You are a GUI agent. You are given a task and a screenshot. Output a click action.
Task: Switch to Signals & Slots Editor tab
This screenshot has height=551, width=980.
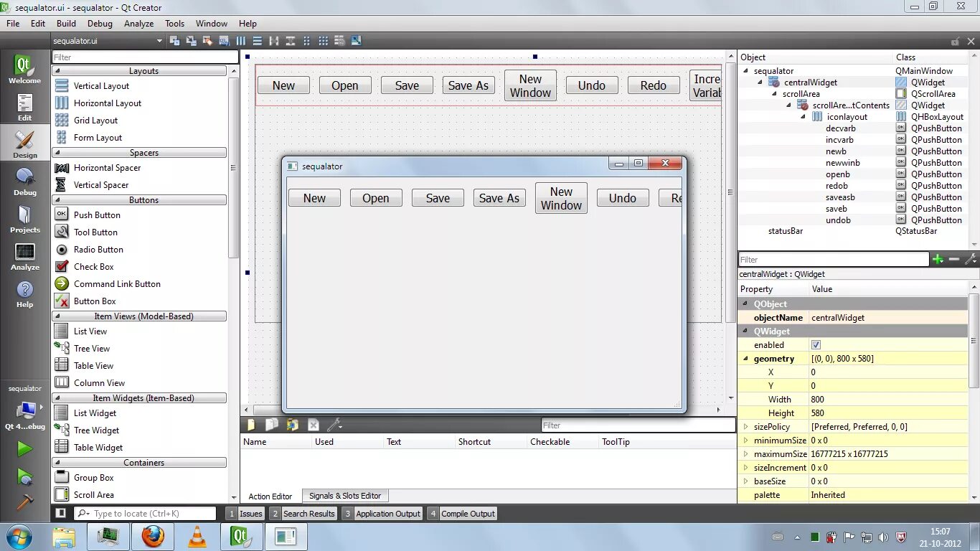click(345, 496)
